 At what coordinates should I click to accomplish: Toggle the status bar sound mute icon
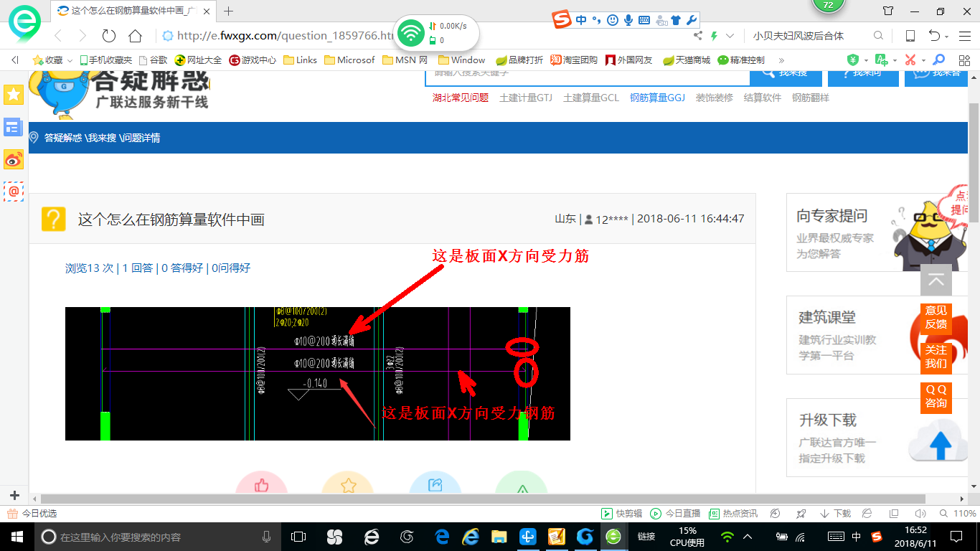coord(920,514)
